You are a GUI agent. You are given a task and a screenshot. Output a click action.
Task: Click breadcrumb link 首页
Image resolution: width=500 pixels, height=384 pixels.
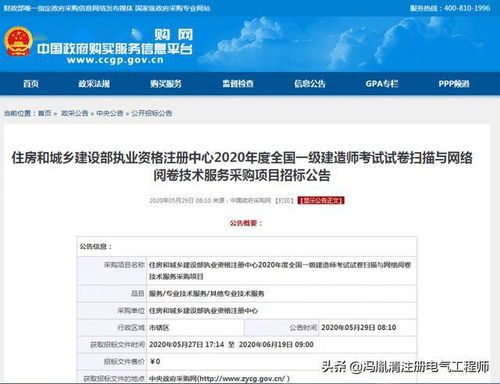45,113
